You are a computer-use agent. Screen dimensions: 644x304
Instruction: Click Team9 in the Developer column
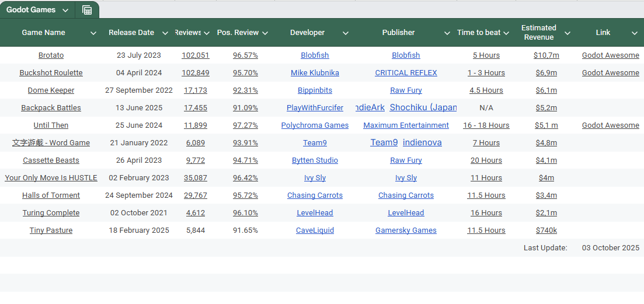(315, 143)
